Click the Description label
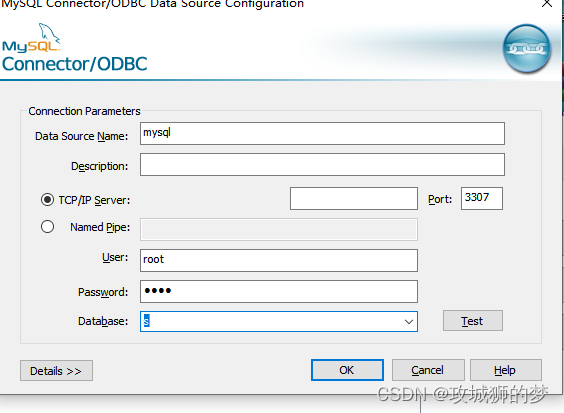 [99, 166]
